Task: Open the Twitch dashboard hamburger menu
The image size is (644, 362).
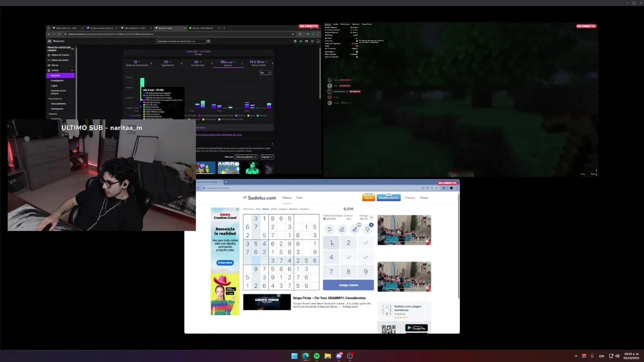Action: pyautogui.click(x=49, y=41)
